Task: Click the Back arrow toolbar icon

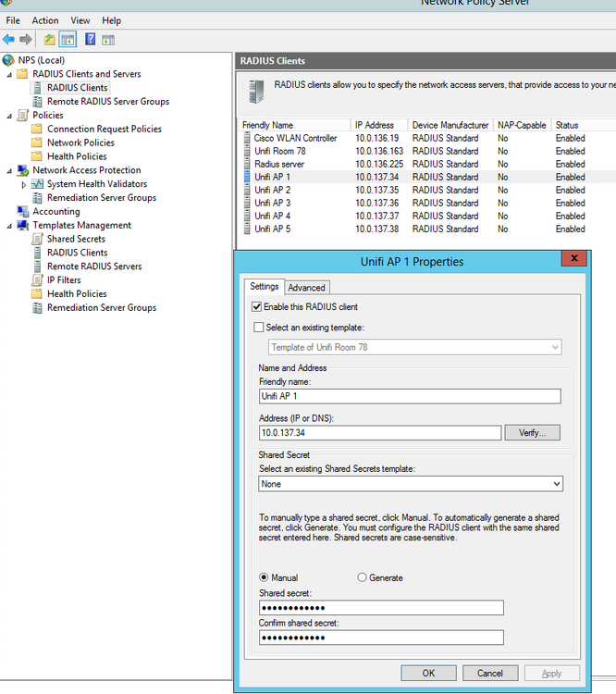Action: (x=8, y=40)
